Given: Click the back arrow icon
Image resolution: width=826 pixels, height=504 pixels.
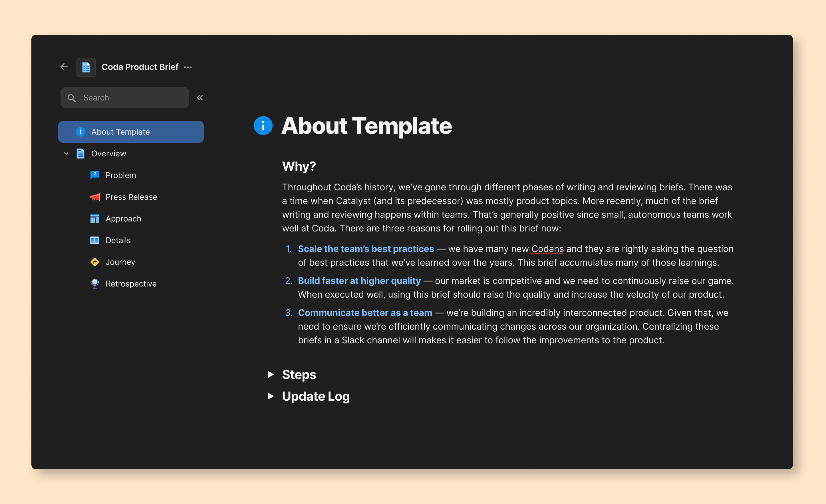Looking at the screenshot, I should click(64, 67).
